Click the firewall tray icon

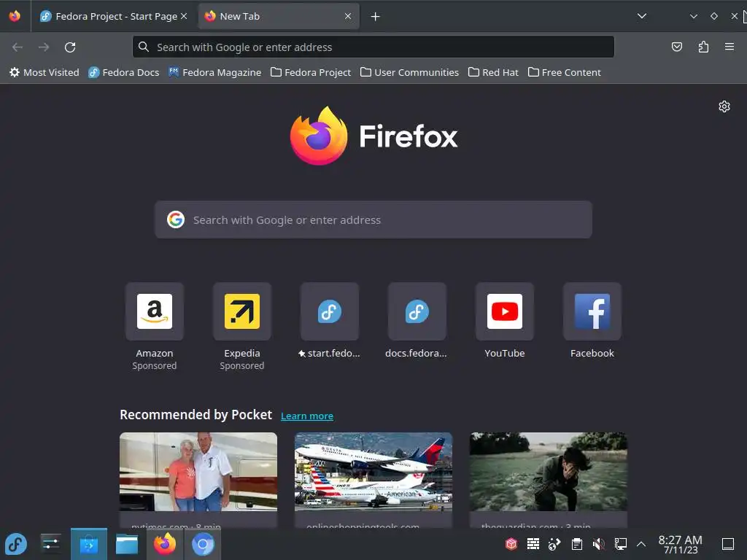click(x=533, y=544)
